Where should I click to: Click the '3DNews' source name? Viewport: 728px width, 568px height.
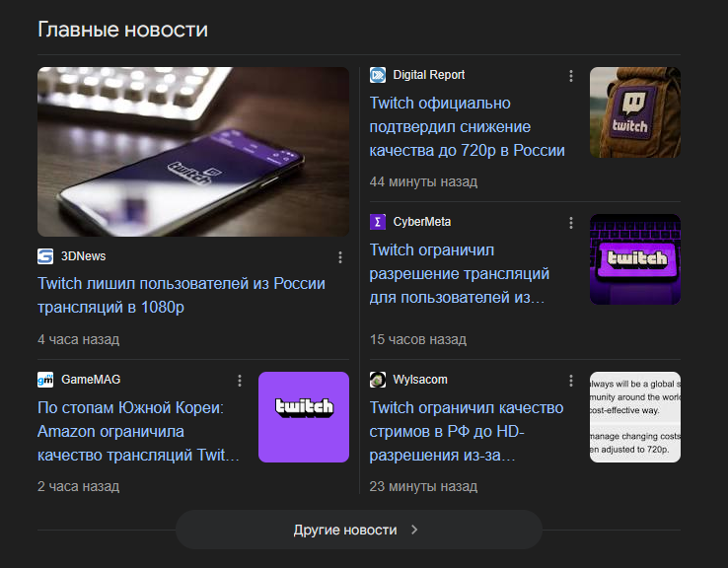84,256
